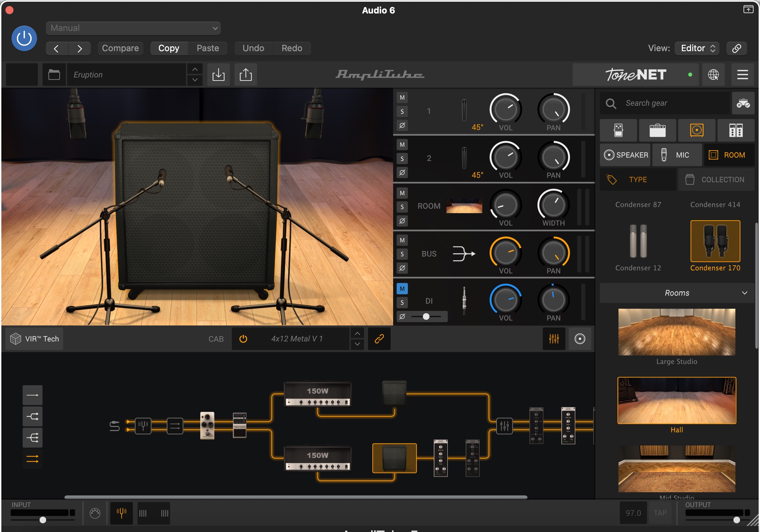Click the room preview thumbnail in ROOM channel

point(464,206)
